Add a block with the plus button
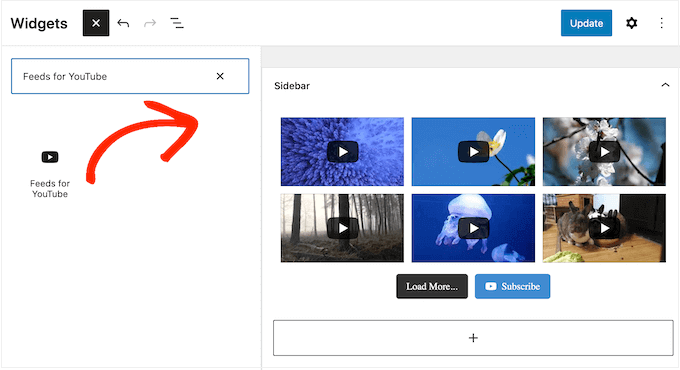680x370 pixels. pyautogui.click(x=473, y=338)
